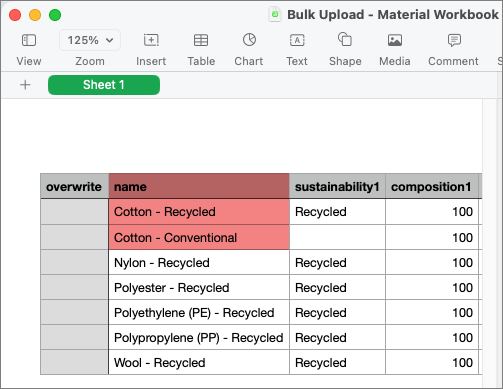Click composition1 value 100 in Polyester - Recycled row
Image resolution: width=503 pixels, height=389 pixels.
(432, 288)
